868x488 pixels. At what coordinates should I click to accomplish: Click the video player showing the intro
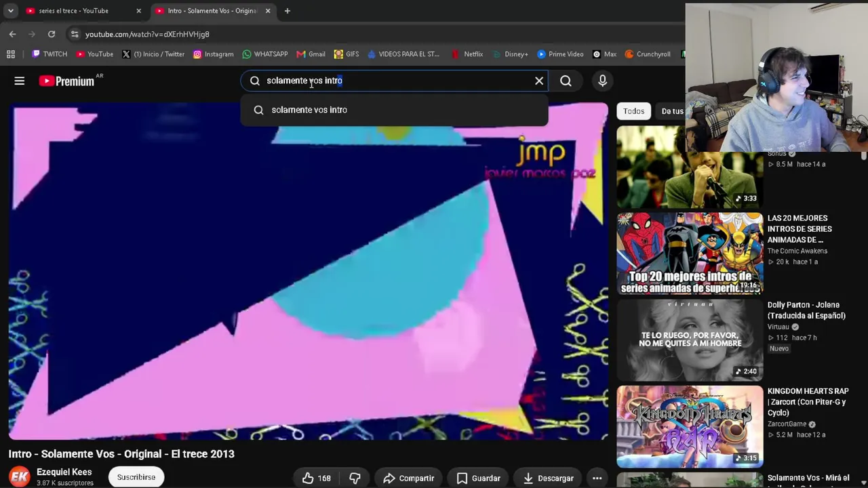click(309, 271)
